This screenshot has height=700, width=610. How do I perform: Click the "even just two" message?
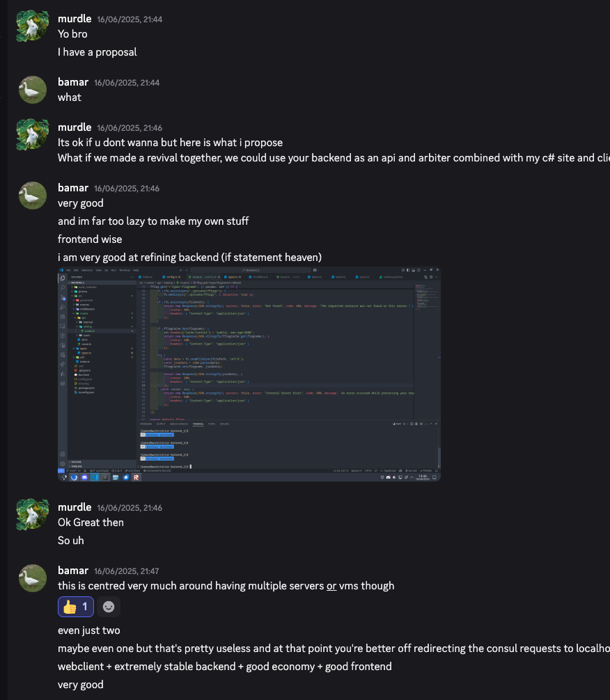click(89, 630)
